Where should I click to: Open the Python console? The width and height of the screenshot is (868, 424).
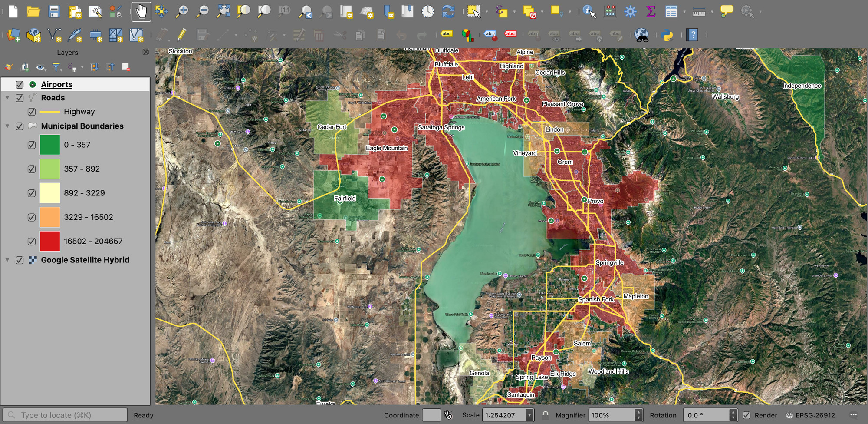click(x=667, y=35)
